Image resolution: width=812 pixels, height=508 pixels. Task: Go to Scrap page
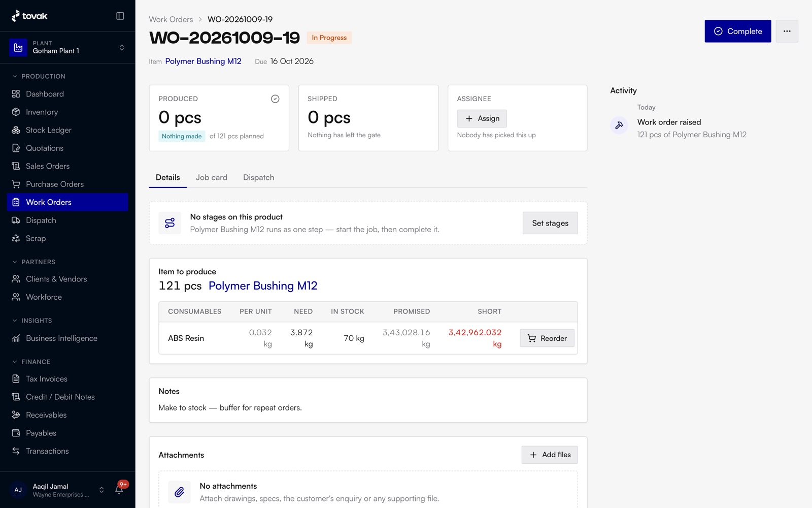tap(67, 238)
